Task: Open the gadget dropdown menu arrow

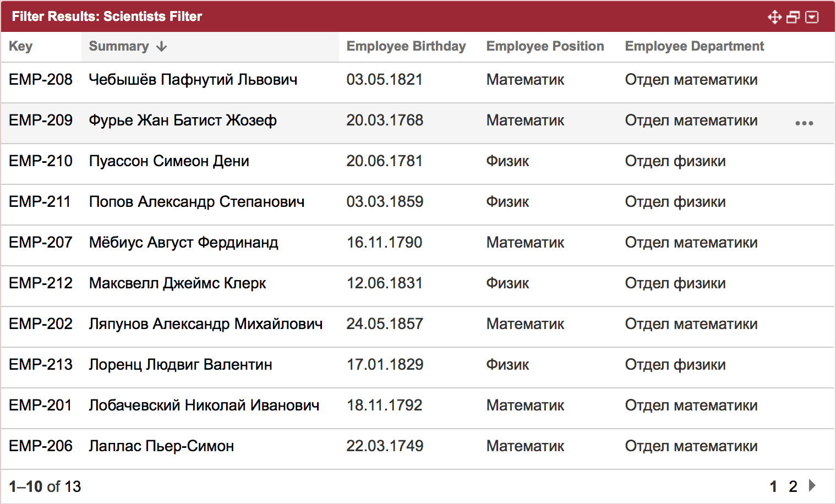Action: tap(812, 17)
